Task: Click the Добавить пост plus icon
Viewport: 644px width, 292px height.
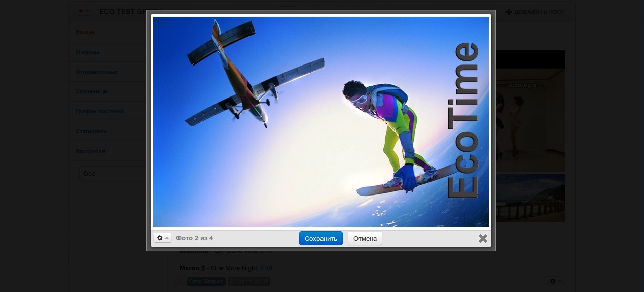Action: (x=509, y=12)
